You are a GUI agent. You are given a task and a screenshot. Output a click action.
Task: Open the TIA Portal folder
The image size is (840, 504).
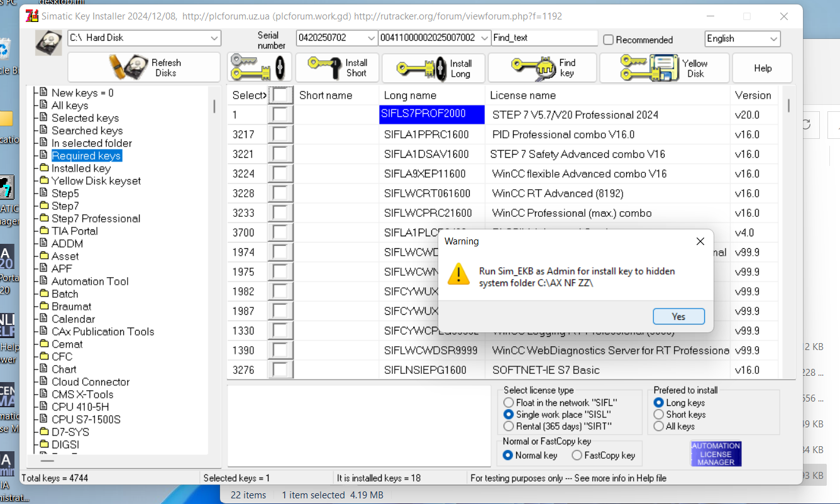coord(75,231)
